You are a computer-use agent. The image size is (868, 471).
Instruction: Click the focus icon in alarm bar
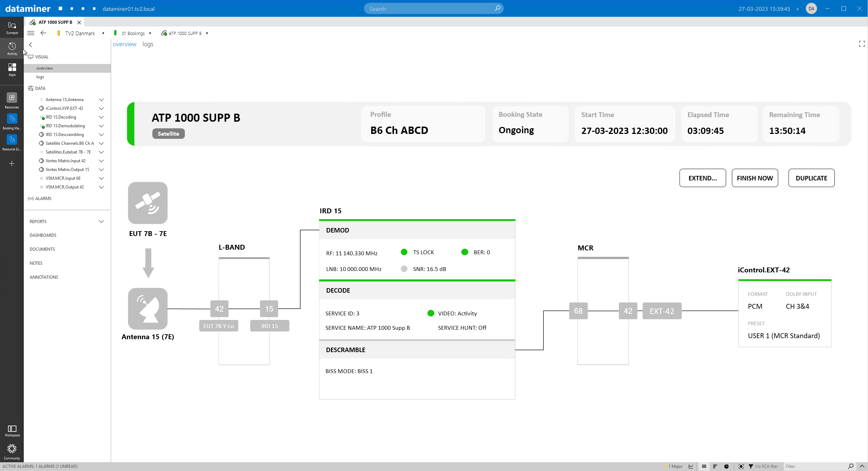pos(741,466)
